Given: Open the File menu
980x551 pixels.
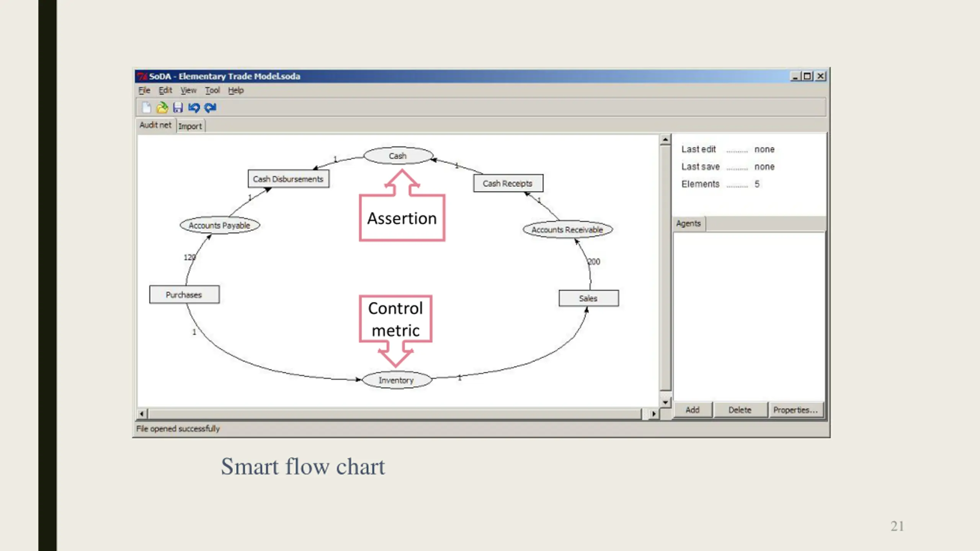Looking at the screenshot, I should pos(144,90).
